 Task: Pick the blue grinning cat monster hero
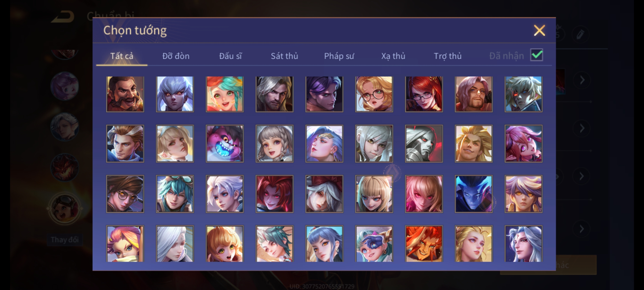click(225, 144)
